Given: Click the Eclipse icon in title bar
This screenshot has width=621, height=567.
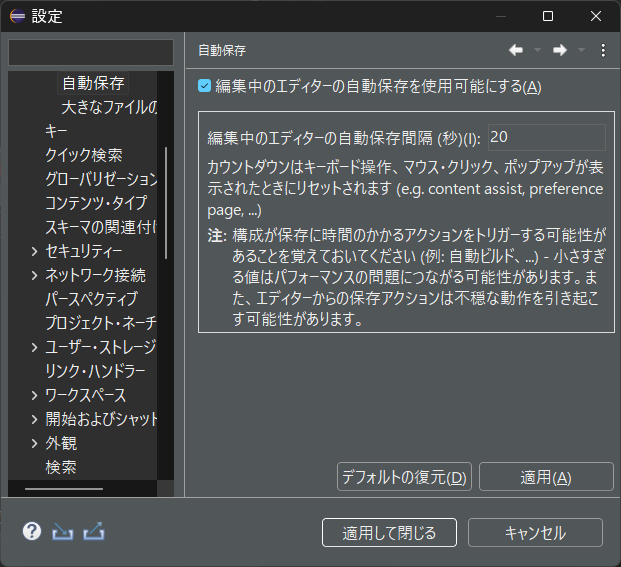Looking at the screenshot, I should 17,16.
